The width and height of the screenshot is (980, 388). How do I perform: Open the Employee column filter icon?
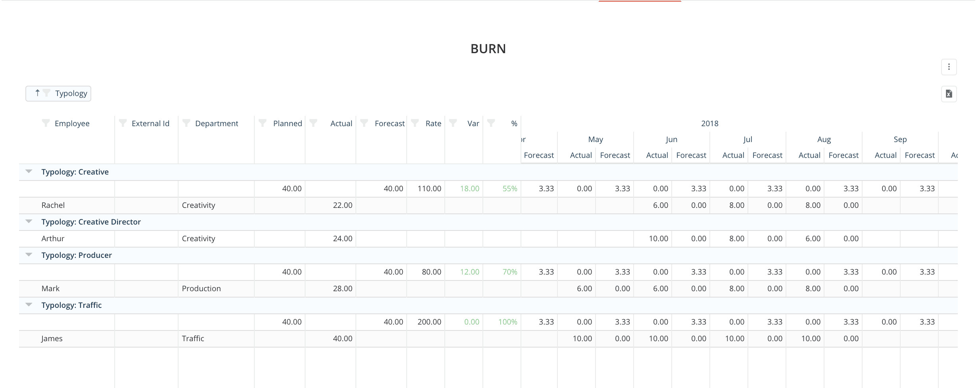[46, 123]
